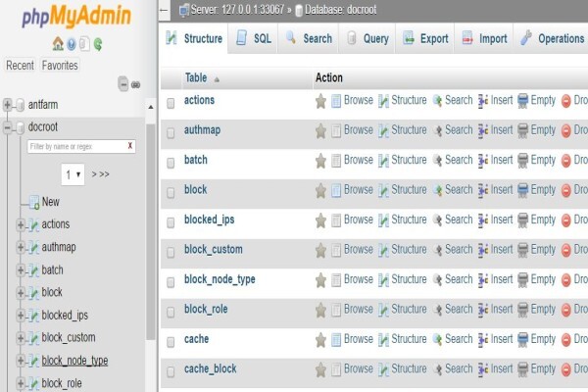
Task: Click the red X to clear table filter
Action: pos(130,146)
